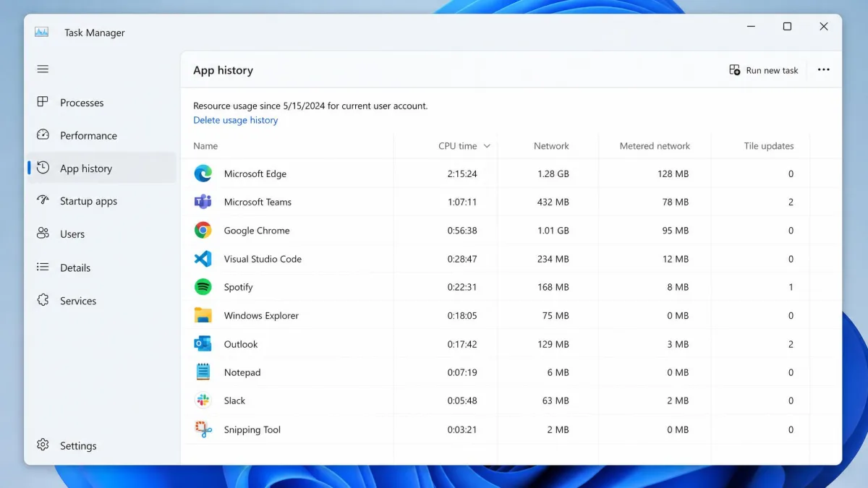The height and width of the screenshot is (488, 868).
Task: Switch to the Performance page label
Action: 88,136
